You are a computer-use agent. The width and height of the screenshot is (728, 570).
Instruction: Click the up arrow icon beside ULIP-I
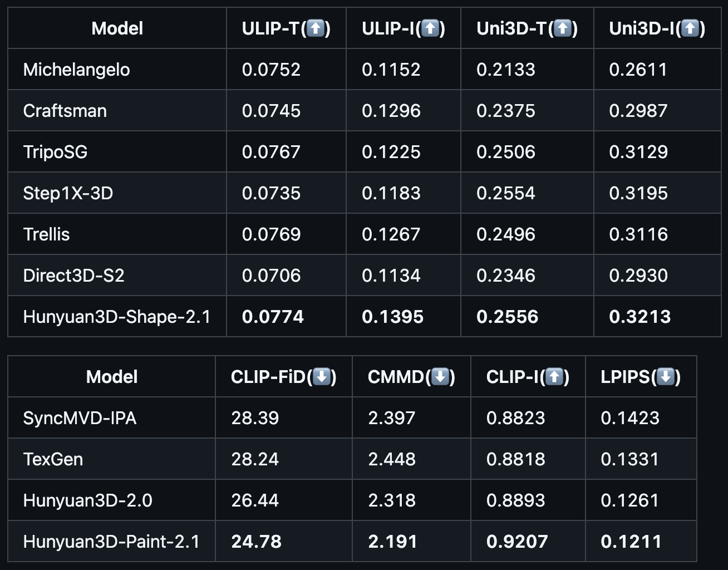pos(430,28)
